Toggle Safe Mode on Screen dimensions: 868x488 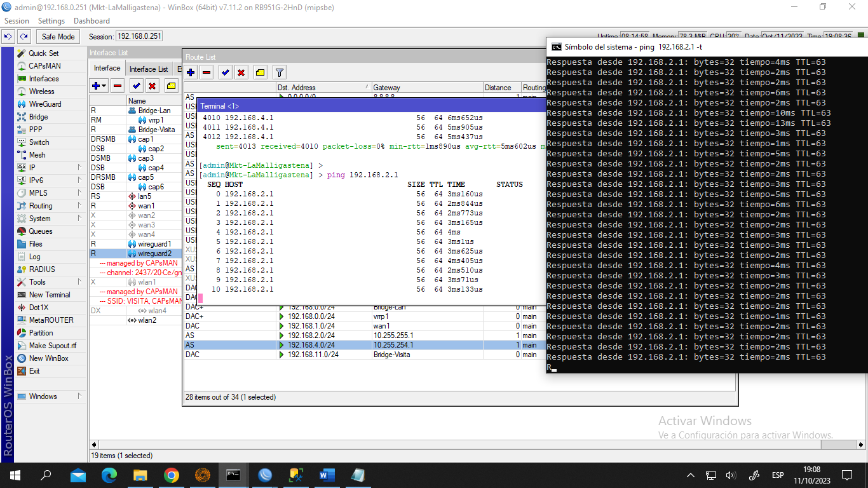(x=58, y=37)
